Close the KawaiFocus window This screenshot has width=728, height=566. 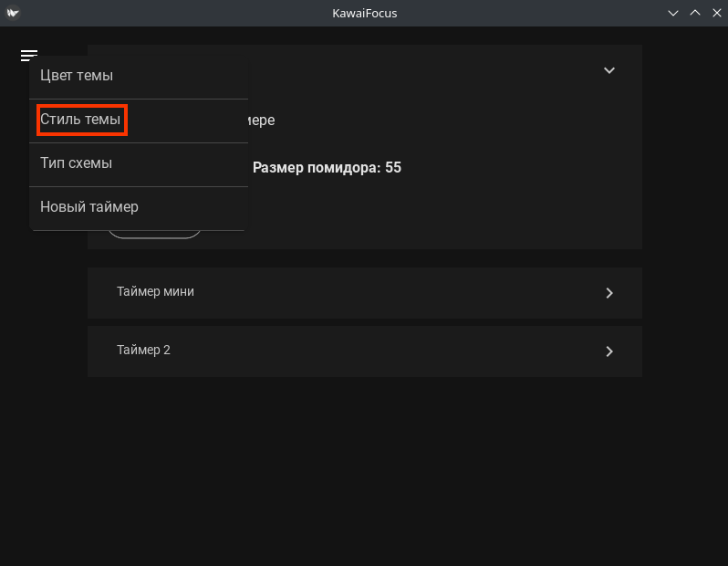(715, 13)
